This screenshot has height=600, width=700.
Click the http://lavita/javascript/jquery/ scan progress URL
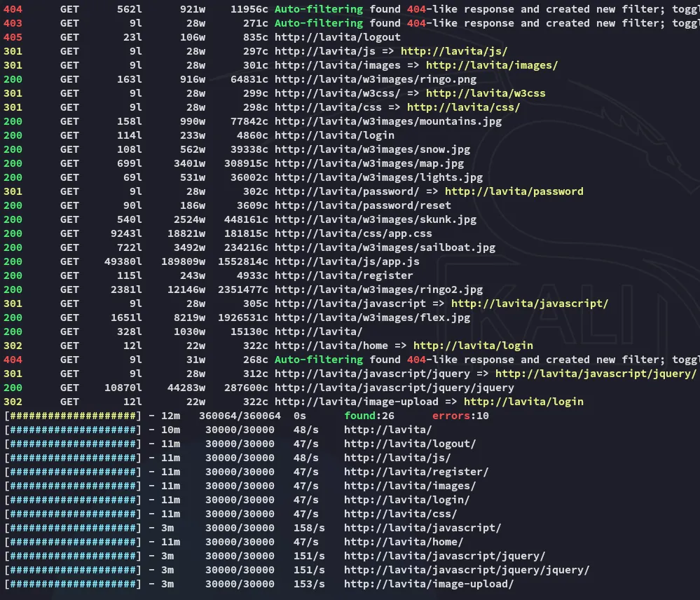445,556
